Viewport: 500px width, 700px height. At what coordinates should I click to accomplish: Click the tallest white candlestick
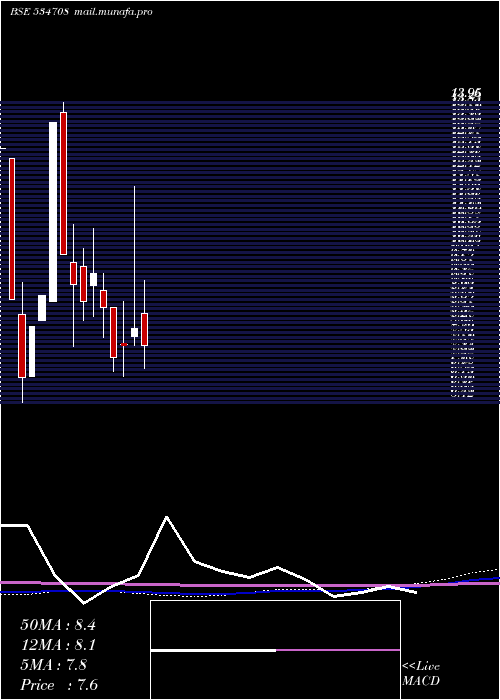(x=53, y=212)
